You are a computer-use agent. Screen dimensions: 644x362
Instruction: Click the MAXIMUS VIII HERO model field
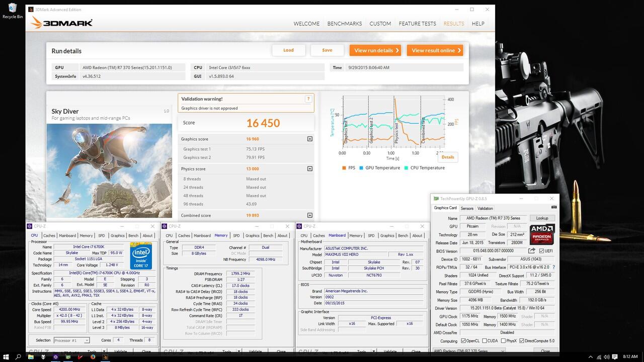click(357, 254)
